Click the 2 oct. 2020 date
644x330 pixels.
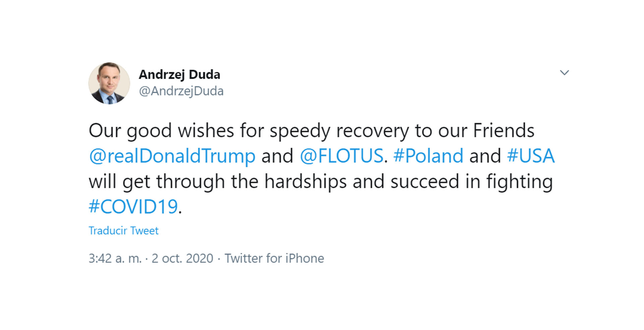coord(182,259)
